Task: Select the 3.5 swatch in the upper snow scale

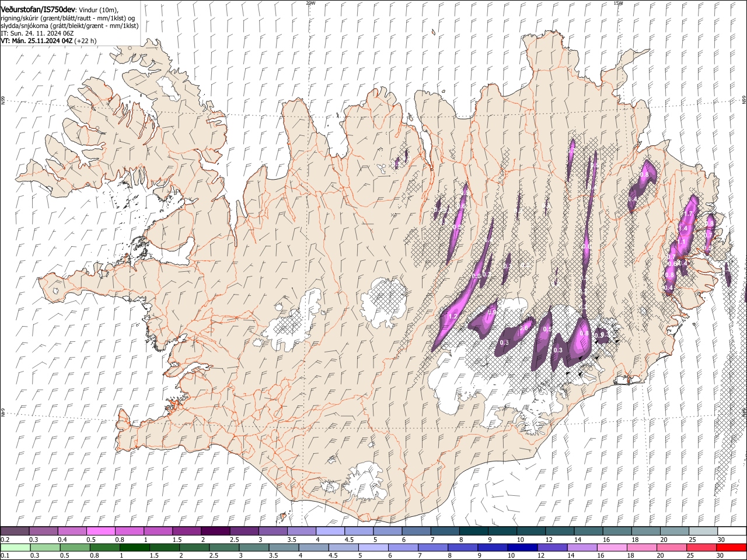Action: (x=302, y=531)
